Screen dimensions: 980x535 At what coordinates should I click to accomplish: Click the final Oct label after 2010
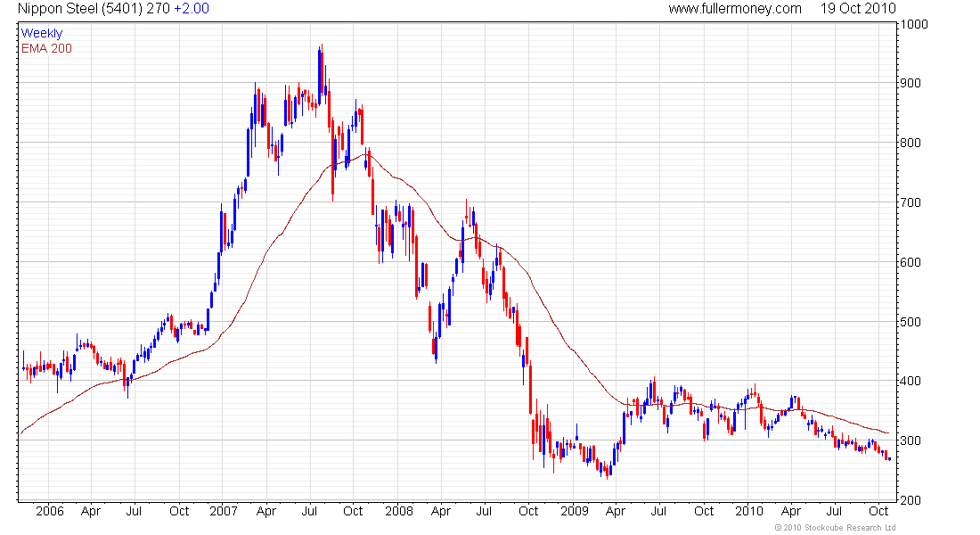point(878,511)
